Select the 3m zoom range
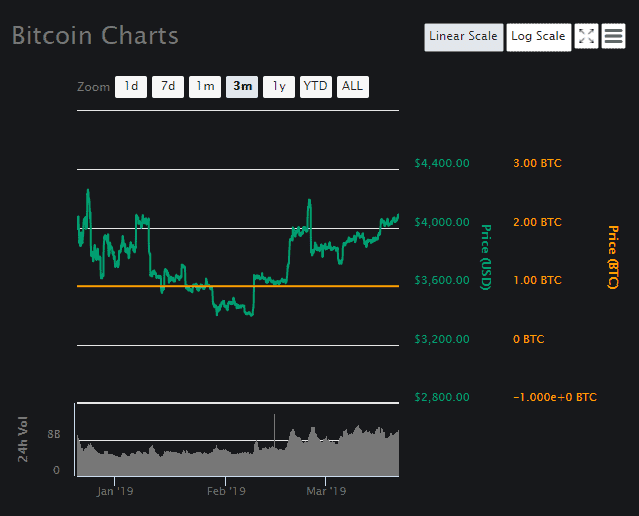 (242, 86)
